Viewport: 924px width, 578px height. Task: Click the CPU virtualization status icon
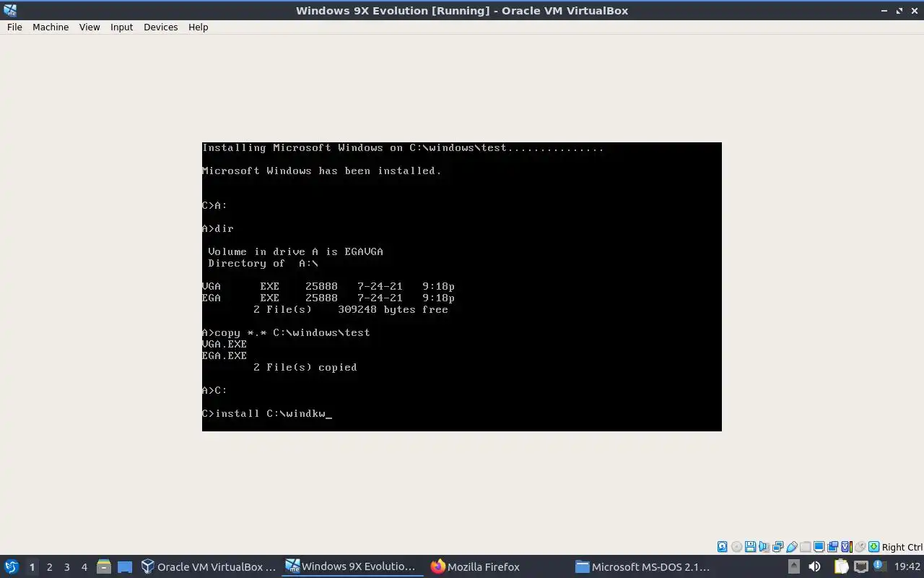[846, 547]
